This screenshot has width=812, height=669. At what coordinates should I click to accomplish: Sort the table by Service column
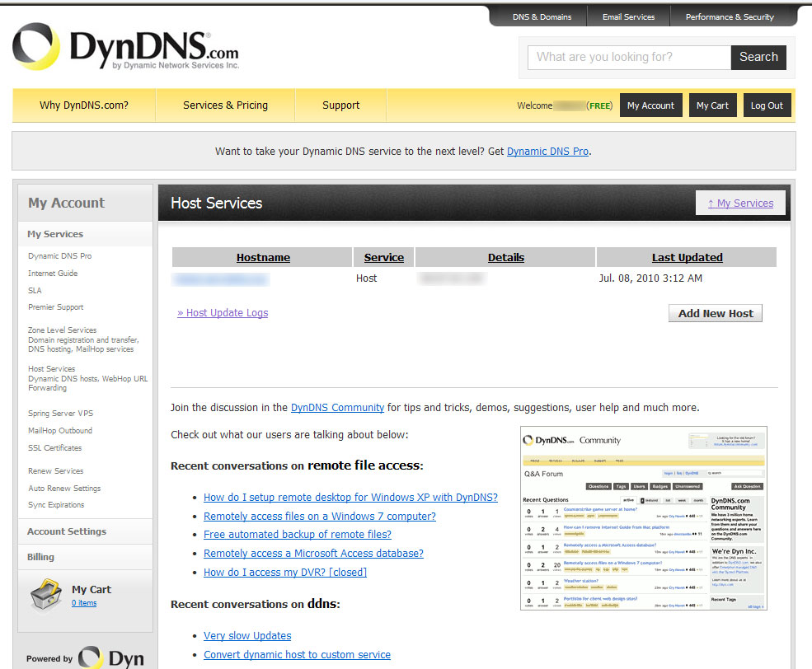(383, 257)
